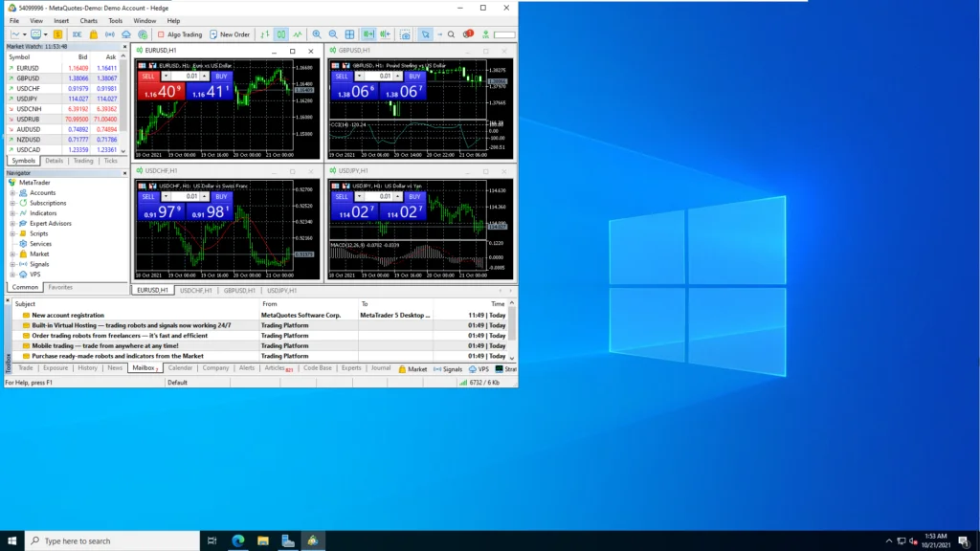Expand the Indicators node in Navigator
The height and width of the screenshot is (551, 980).
coord(12,213)
